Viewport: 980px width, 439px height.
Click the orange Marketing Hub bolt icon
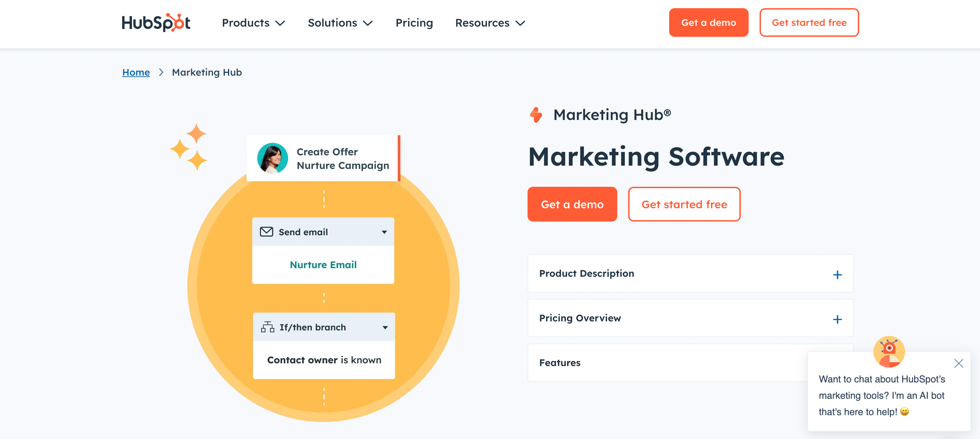point(536,115)
